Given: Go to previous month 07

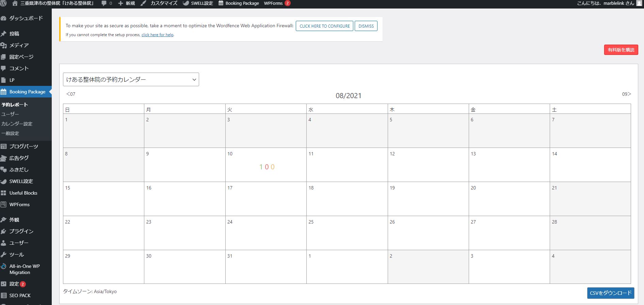Looking at the screenshot, I should (70, 94).
